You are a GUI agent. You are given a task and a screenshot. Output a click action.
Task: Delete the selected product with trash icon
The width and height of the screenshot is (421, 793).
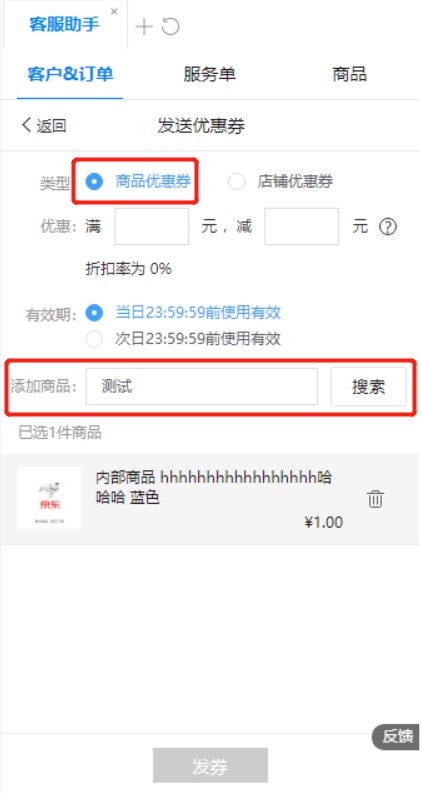pos(375,499)
